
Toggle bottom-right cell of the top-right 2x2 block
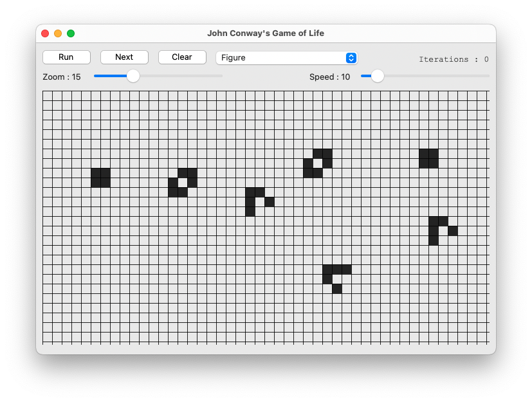click(434, 163)
